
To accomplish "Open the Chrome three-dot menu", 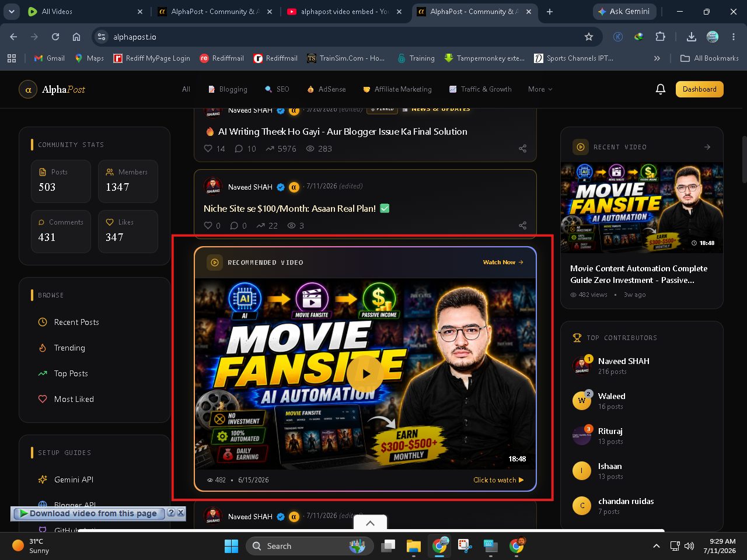I will tap(734, 37).
